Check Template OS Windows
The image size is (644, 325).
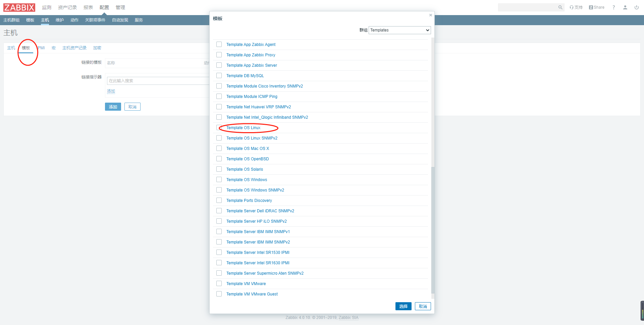[219, 179]
